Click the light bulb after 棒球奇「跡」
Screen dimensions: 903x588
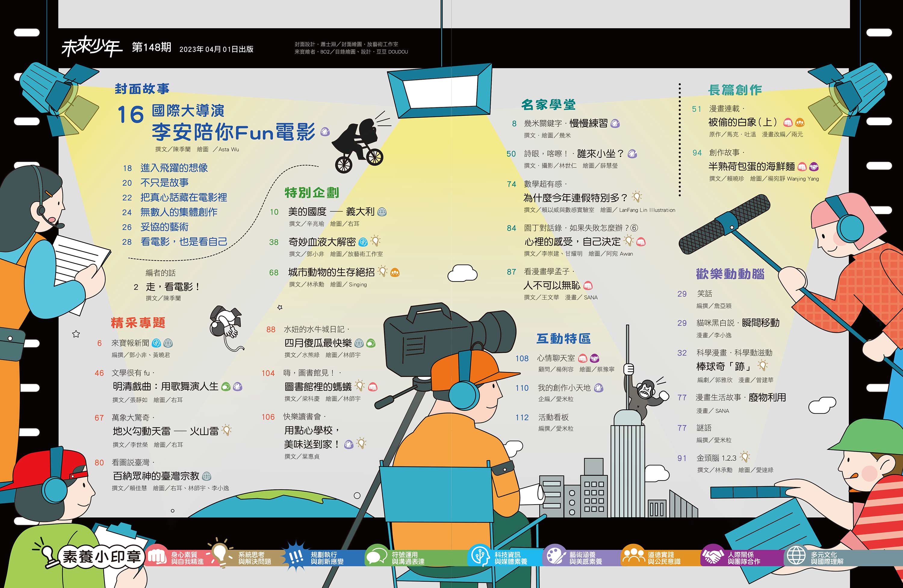tap(762, 366)
